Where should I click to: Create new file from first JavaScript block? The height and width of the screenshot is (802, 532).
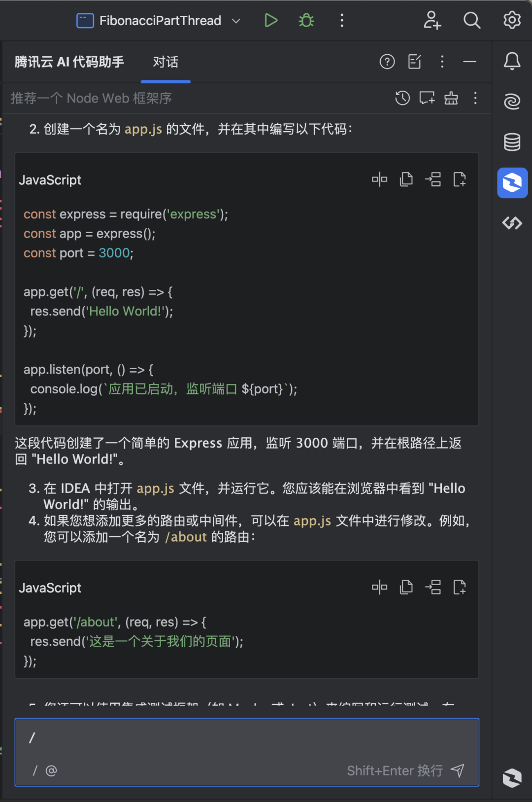point(460,179)
